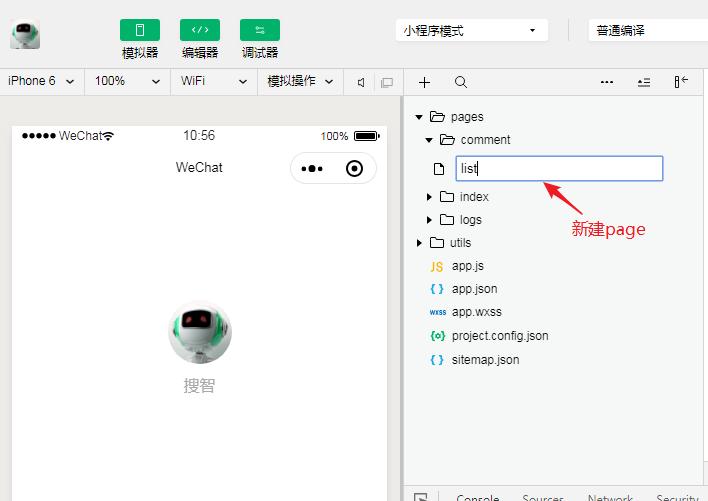
Task: Click the mini program menu dots in simulator
Action: pyautogui.click(x=312, y=169)
